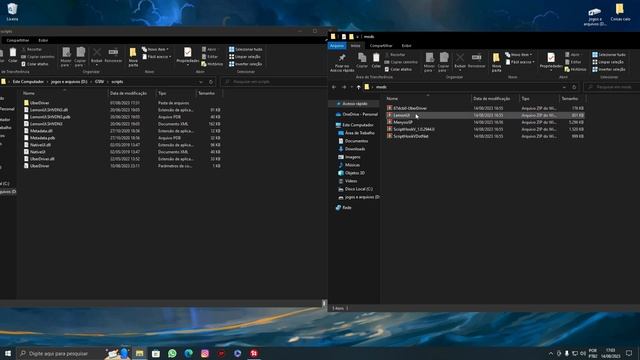Click Selecionar tudo in the scripts window
Viewport: 640px width, 360px height.
[245, 49]
